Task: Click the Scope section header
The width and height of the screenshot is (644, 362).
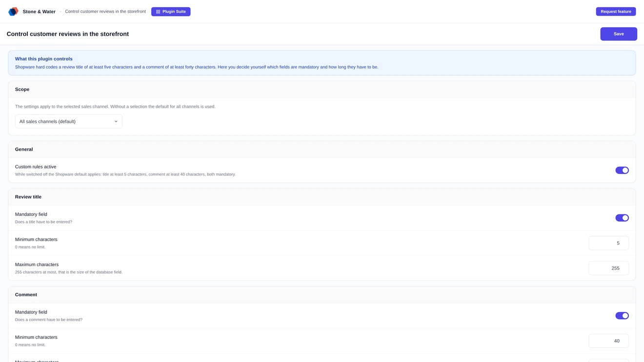Action: click(322, 90)
